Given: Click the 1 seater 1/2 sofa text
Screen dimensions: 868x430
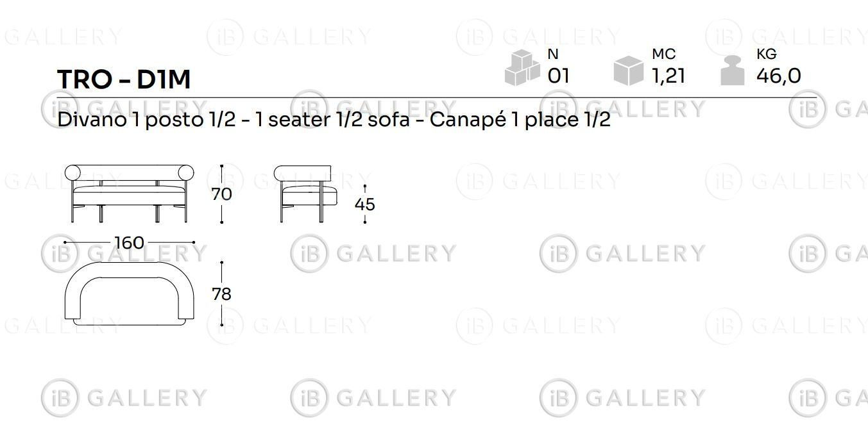Looking at the screenshot, I should pos(332,120).
